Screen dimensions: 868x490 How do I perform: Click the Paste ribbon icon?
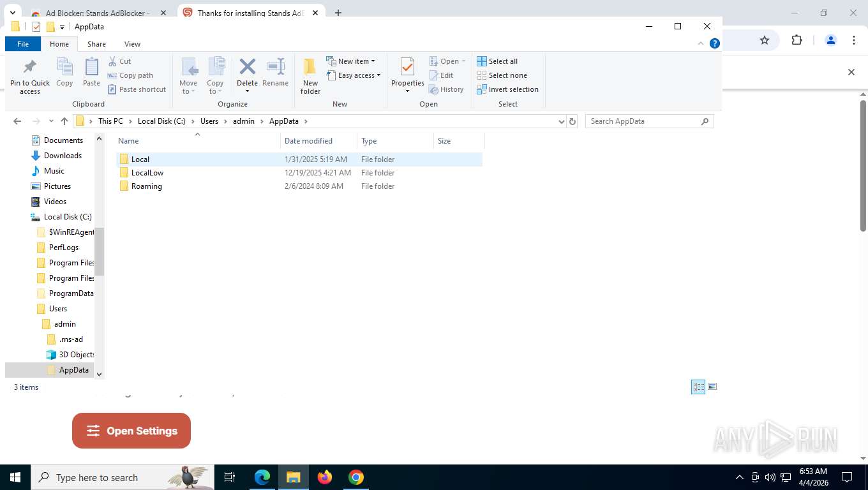(91, 72)
